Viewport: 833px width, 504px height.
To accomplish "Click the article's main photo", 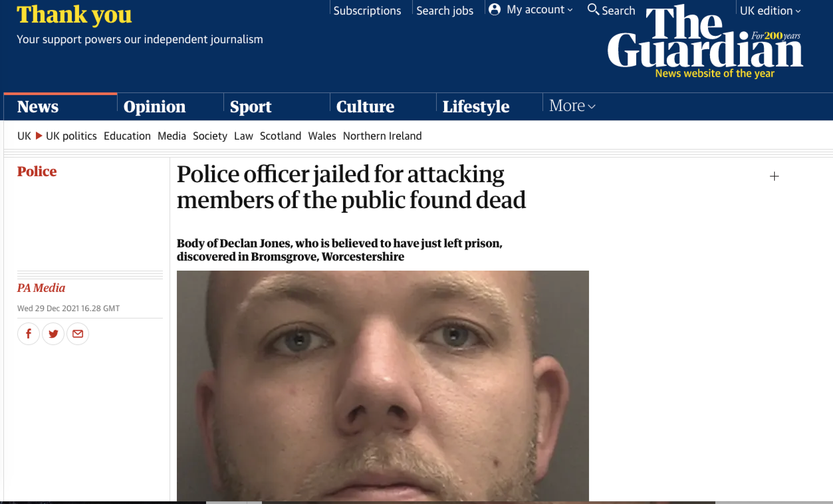I will 383,386.
